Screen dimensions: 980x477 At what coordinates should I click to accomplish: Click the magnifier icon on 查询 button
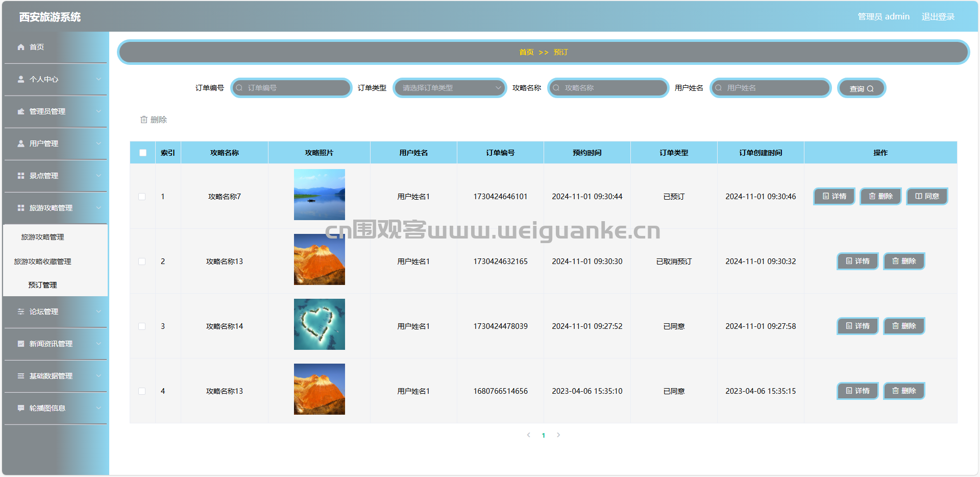point(870,89)
